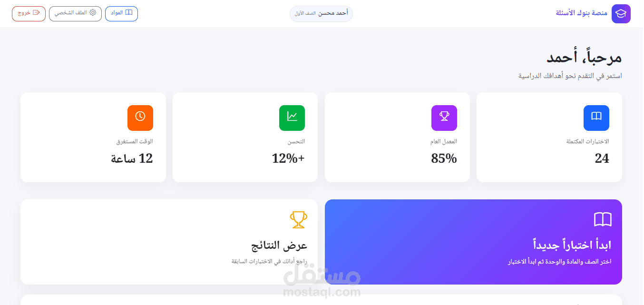The width and height of the screenshot is (644, 305).
Task: Select the المعدل العام 85% stat card
Action: point(397,137)
